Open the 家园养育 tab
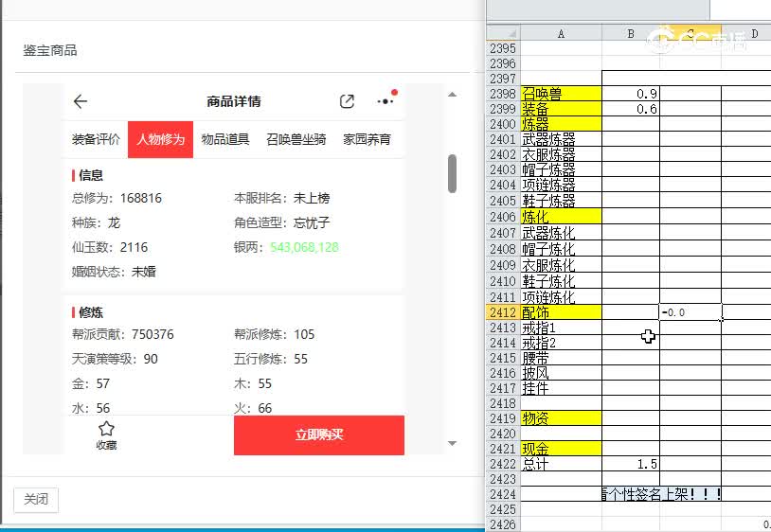Screen dimensions: 771x532 pos(367,139)
